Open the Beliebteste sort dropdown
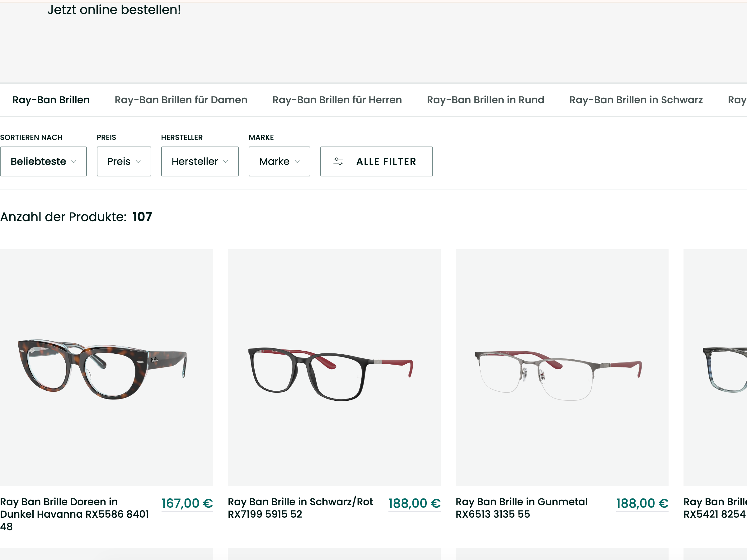747x560 pixels. [43, 161]
